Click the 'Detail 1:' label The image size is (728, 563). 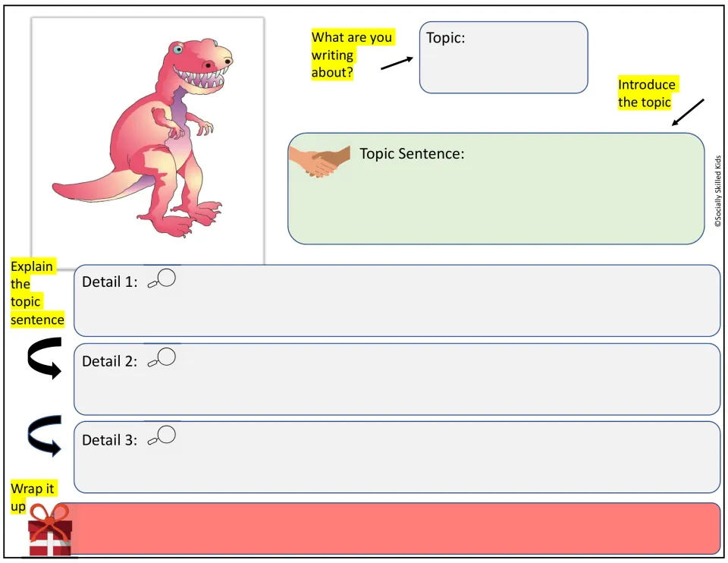pos(109,282)
